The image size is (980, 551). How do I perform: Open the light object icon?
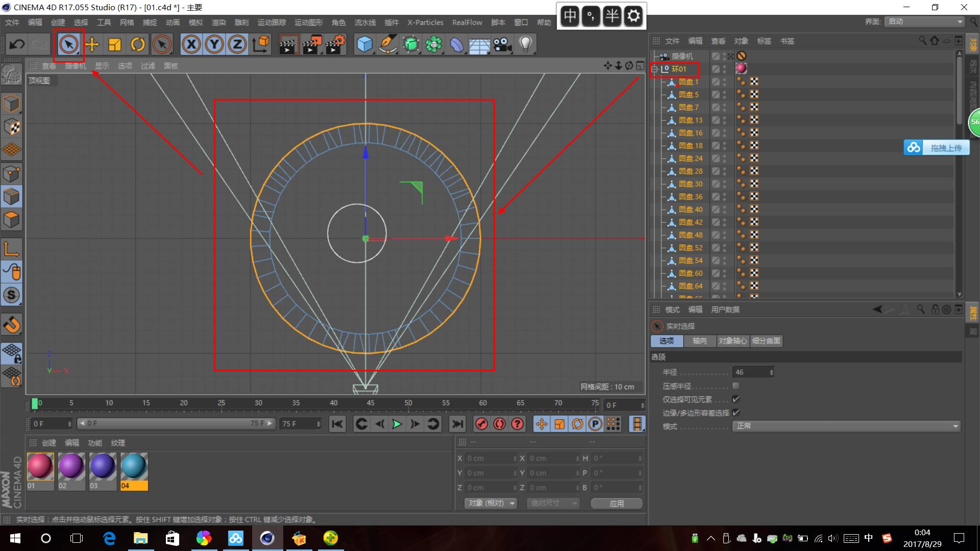(x=525, y=45)
